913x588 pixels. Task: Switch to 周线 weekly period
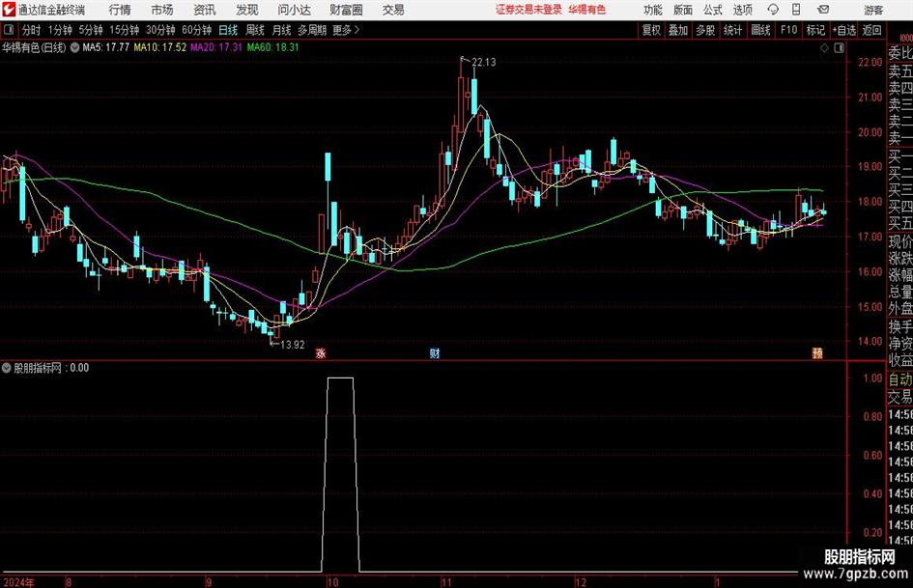(x=254, y=30)
